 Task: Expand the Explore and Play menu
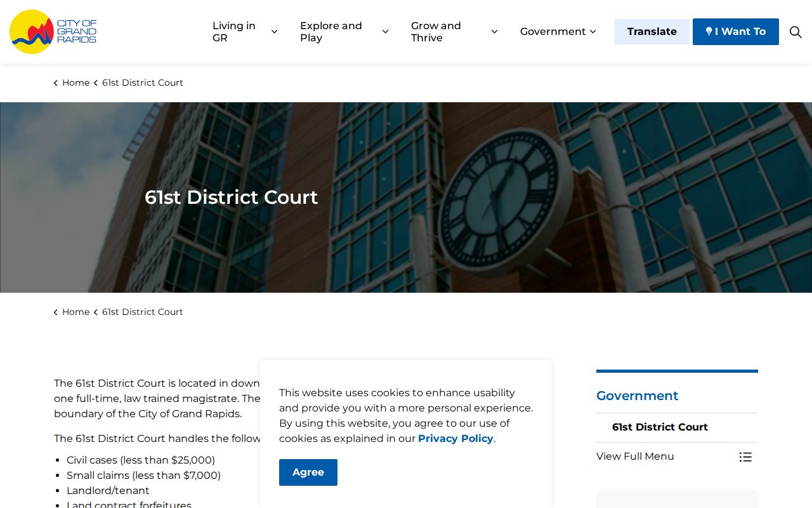pos(344,32)
